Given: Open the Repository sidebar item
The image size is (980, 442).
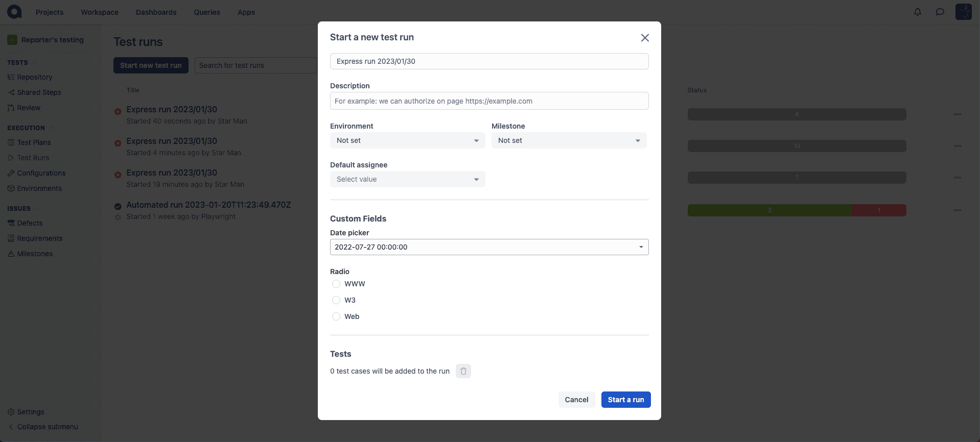Looking at the screenshot, I should (34, 77).
